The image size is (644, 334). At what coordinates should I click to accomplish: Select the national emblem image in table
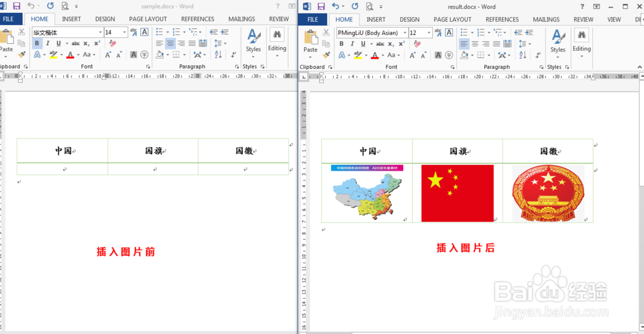548,193
